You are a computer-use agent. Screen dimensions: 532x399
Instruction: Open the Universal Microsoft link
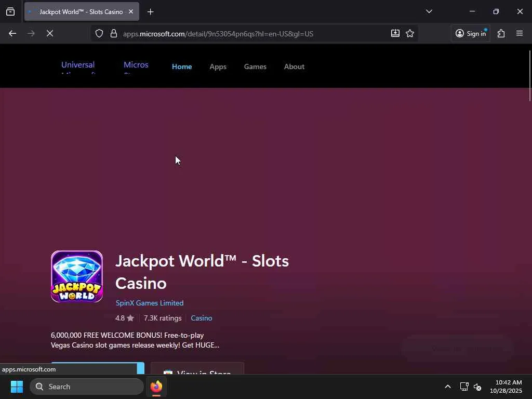(78, 67)
